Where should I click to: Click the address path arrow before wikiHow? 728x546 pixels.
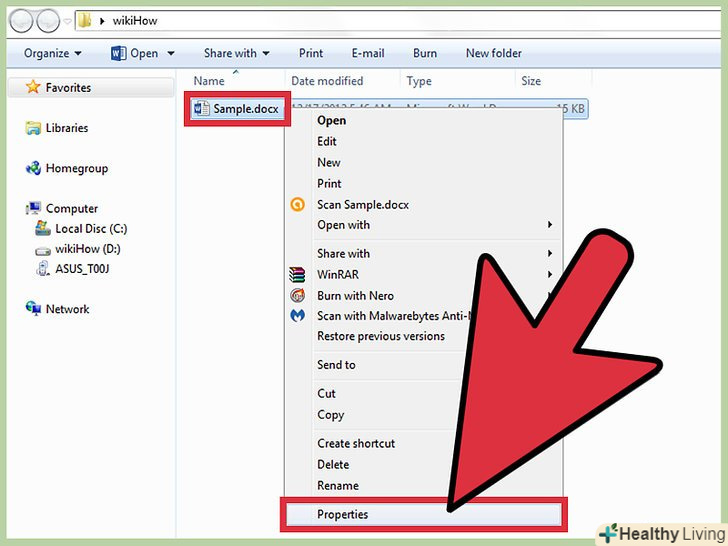[x=102, y=21]
